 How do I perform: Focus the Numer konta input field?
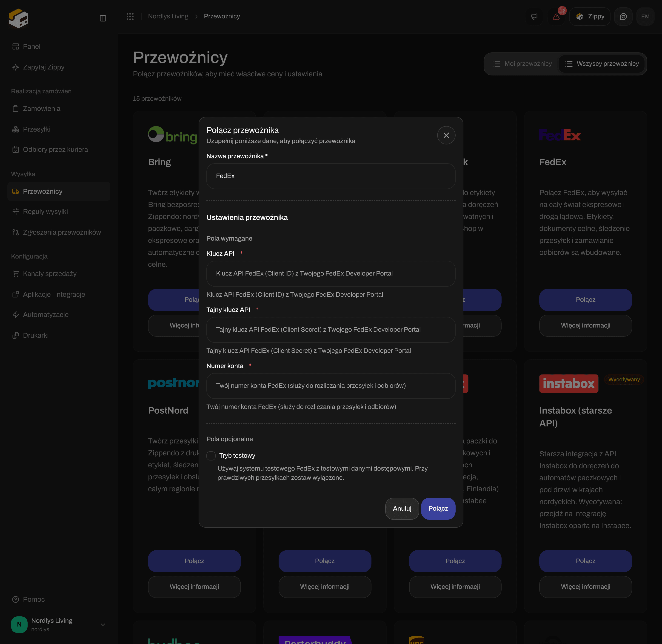331,386
